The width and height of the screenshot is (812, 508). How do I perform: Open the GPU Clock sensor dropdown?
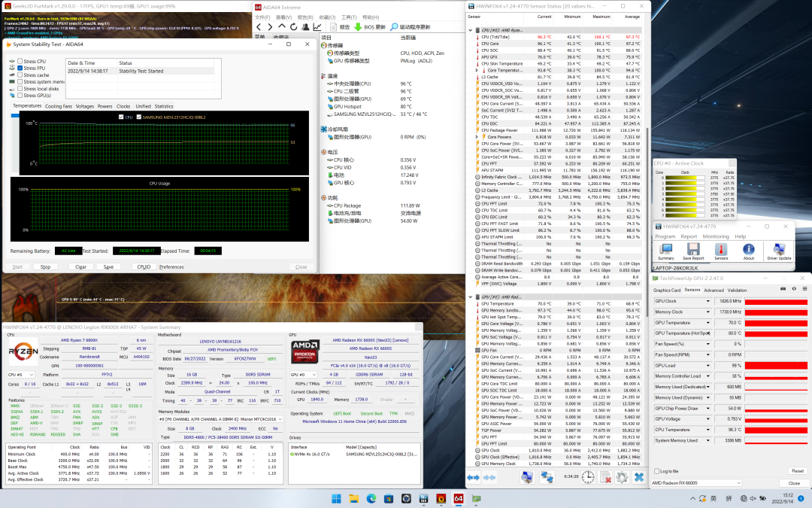pyautogui.click(x=708, y=301)
